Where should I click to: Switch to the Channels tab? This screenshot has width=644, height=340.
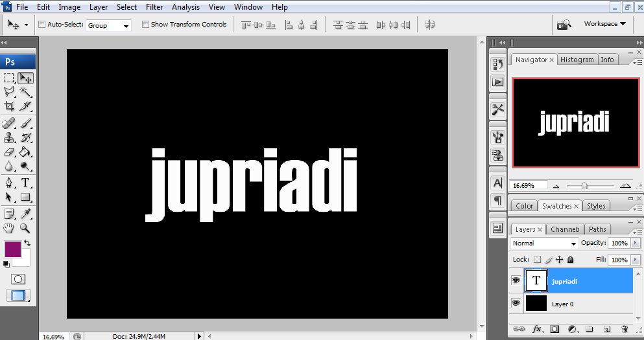coord(565,229)
